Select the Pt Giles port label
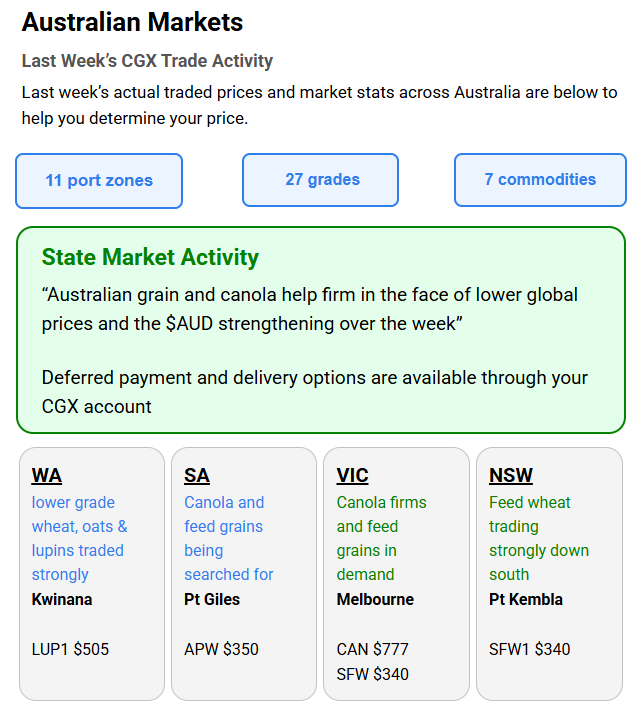The image size is (643, 713). pos(212,600)
